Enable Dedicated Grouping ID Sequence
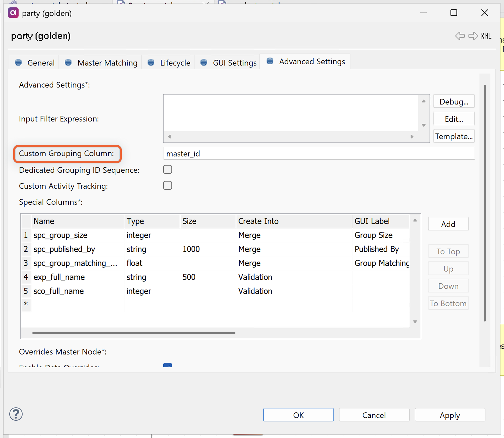Image resolution: width=504 pixels, height=438 pixels. click(x=168, y=169)
